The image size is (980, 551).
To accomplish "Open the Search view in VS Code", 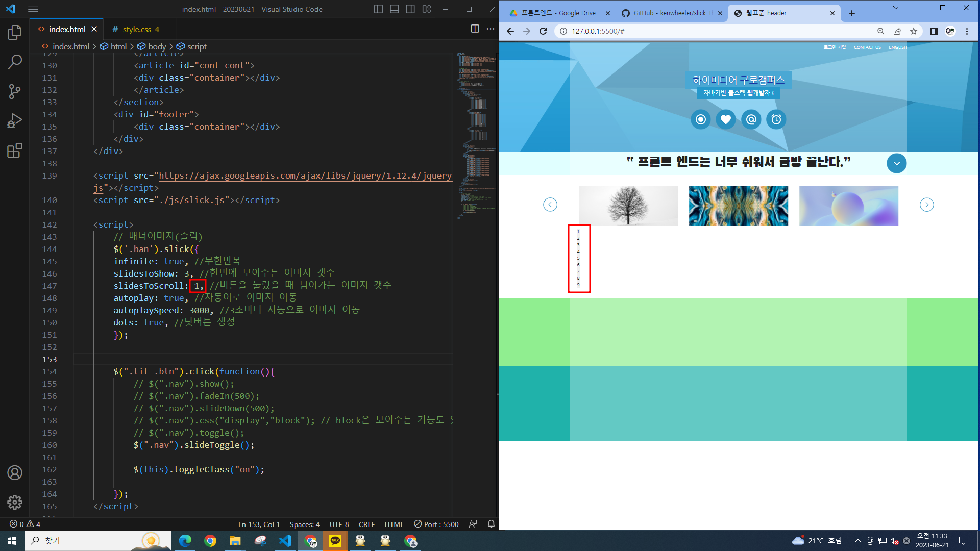I will [x=15, y=62].
